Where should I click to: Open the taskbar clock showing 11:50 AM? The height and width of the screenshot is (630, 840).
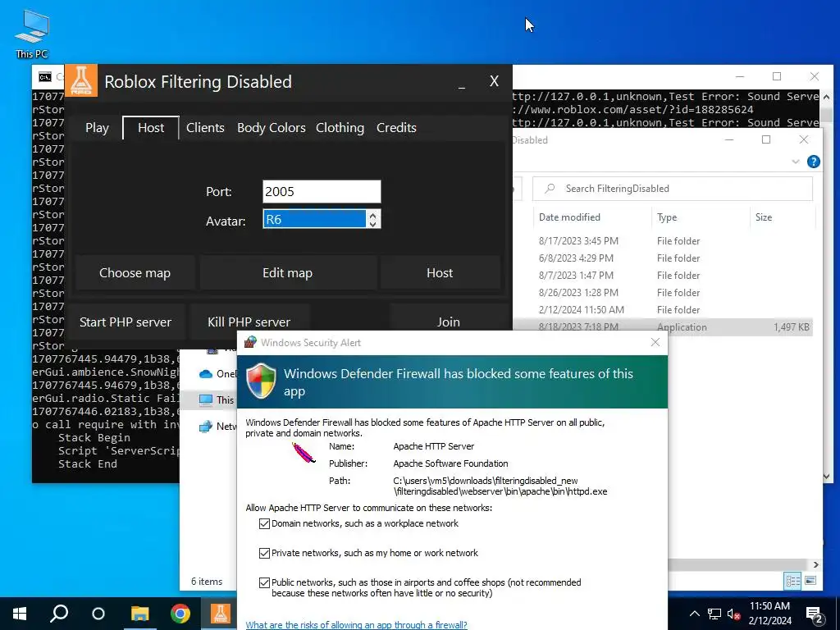click(x=769, y=614)
